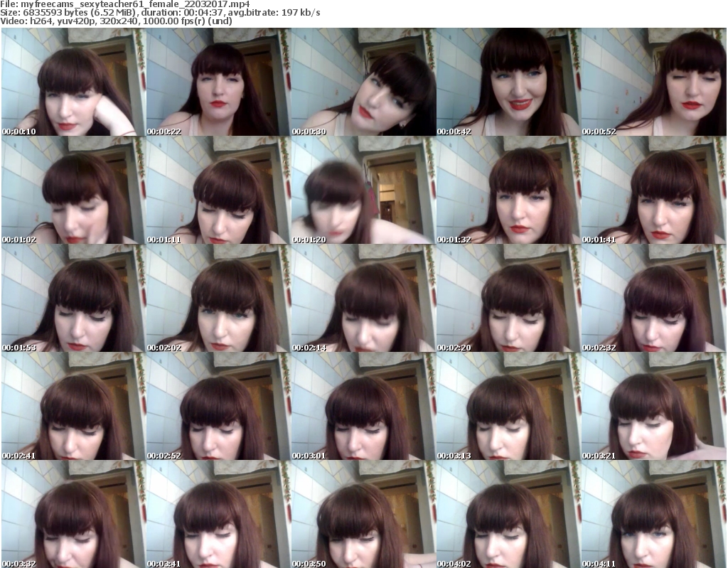
Task: Select the thumbnail stamped 00:00:42
Action: [x=509, y=82]
